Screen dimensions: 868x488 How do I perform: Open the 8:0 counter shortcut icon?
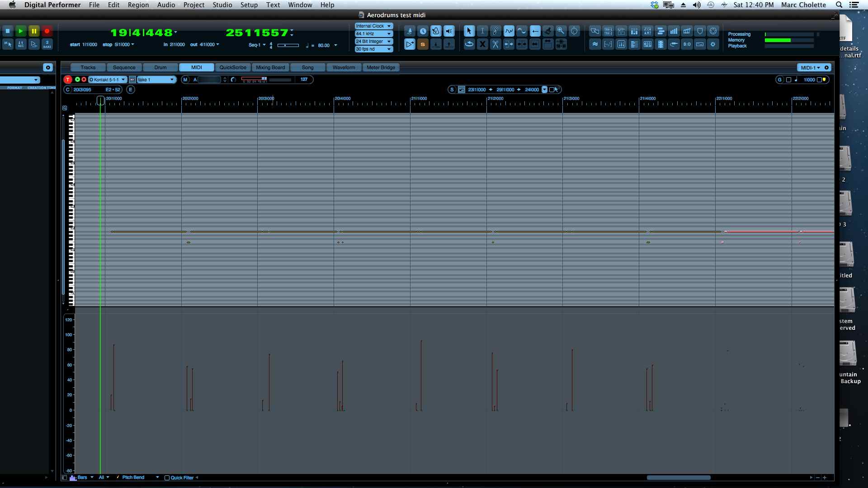pos(687,44)
